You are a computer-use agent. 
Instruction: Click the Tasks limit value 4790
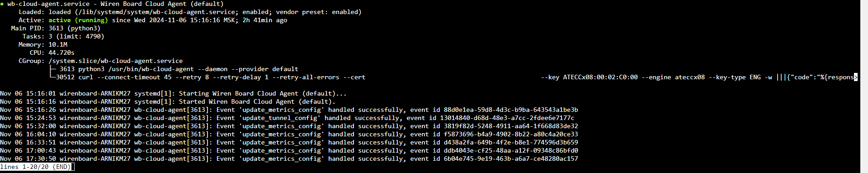coord(94,37)
